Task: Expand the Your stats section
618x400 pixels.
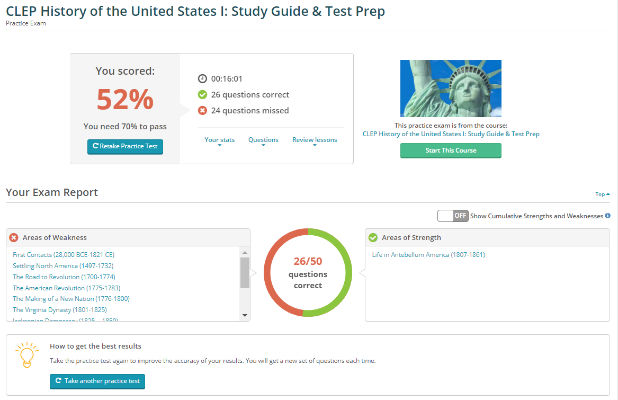Action: [220, 140]
